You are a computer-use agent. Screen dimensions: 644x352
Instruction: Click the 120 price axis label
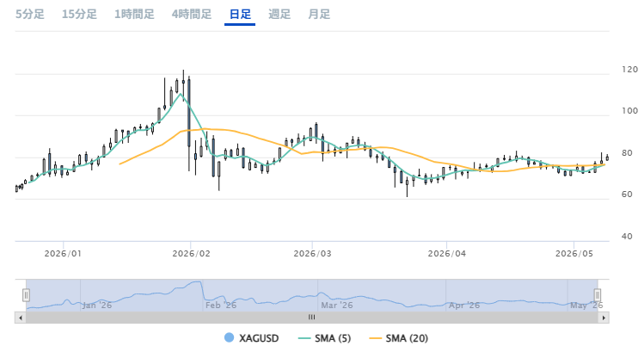[629, 70]
